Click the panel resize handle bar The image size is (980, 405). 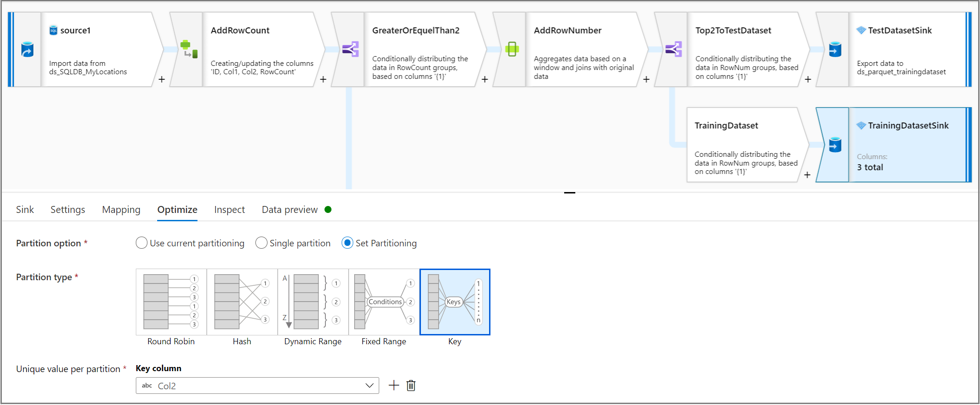click(x=570, y=193)
